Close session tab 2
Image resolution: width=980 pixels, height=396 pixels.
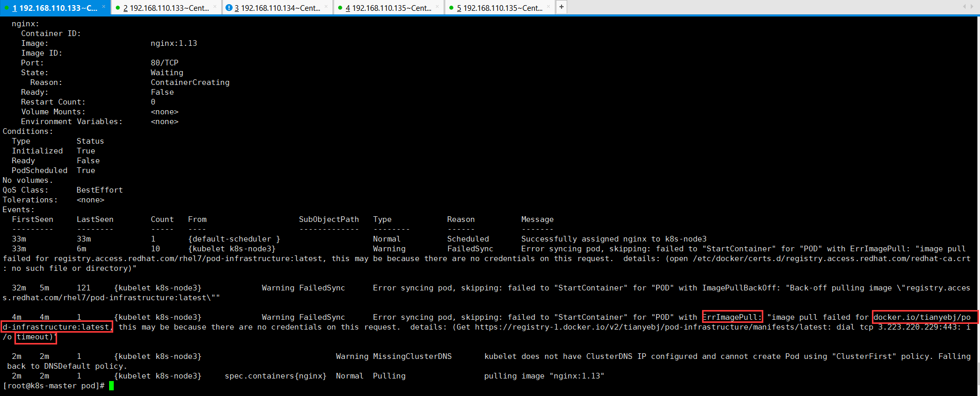[215, 7]
